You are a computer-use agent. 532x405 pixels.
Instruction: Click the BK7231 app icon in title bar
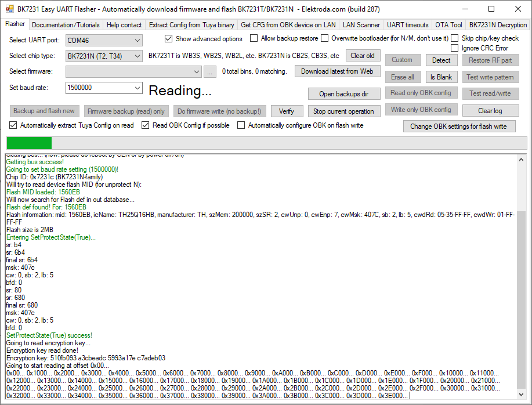[x=9, y=9]
